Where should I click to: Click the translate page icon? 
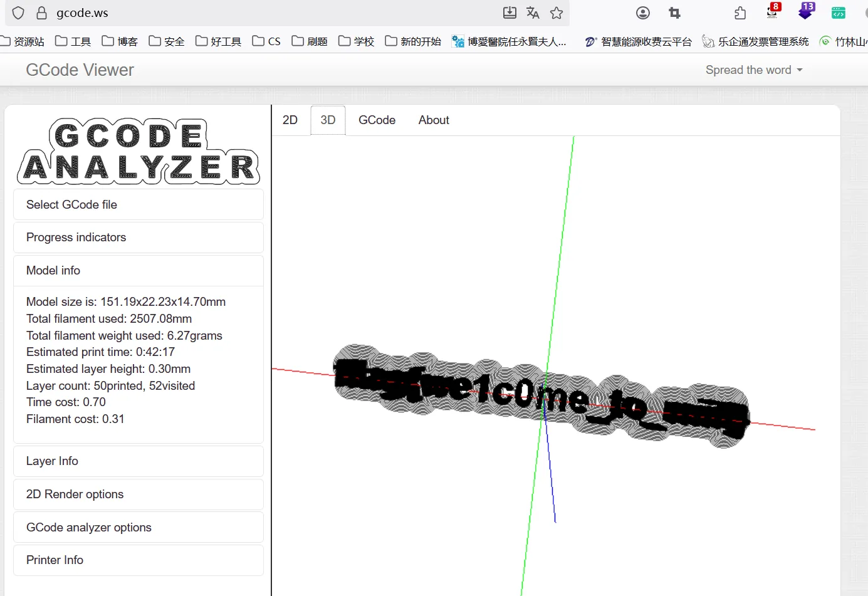coord(533,13)
